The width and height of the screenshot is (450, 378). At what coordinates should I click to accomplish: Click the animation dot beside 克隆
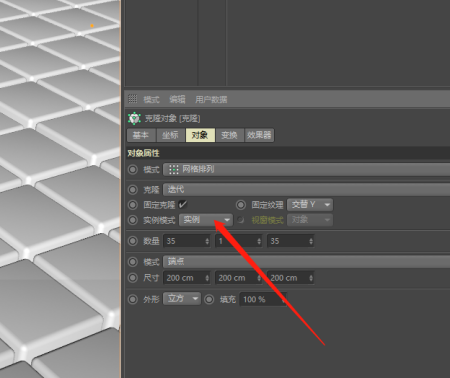point(133,190)
